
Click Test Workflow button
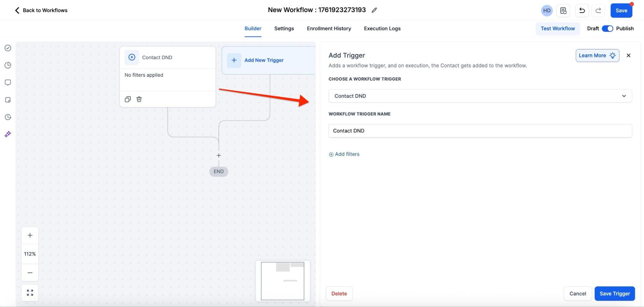(x=558, y=28)
